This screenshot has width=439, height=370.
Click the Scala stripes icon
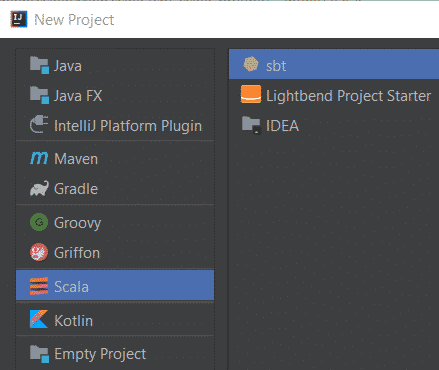point(39,286)
